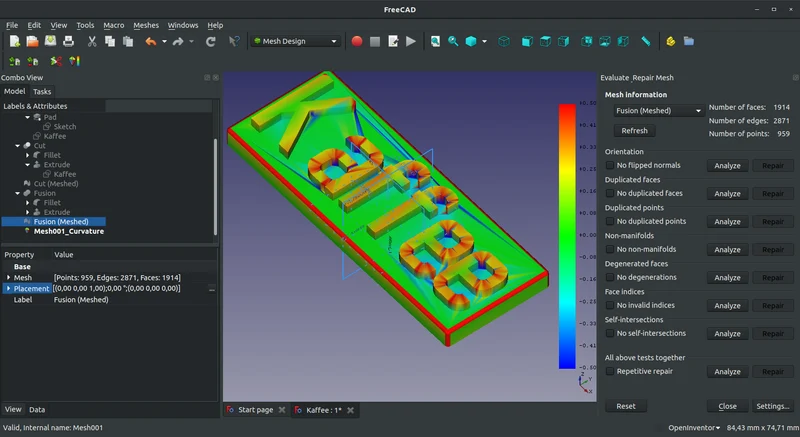The width and height of the screenshot is (800, 437).
Task: Click the Refresh mesh information button
Action: (x=634, y=131)
